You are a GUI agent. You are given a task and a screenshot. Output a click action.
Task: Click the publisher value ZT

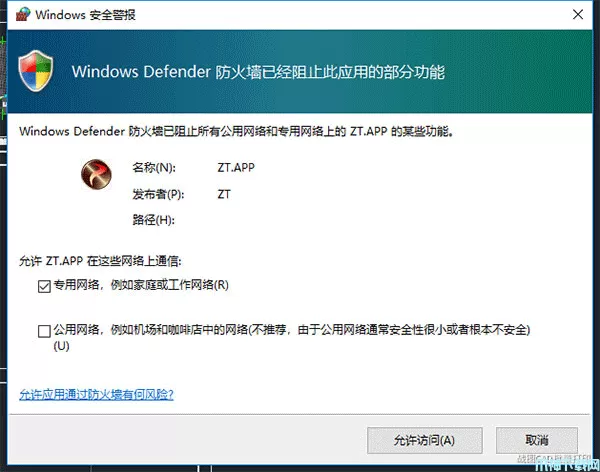224,194
